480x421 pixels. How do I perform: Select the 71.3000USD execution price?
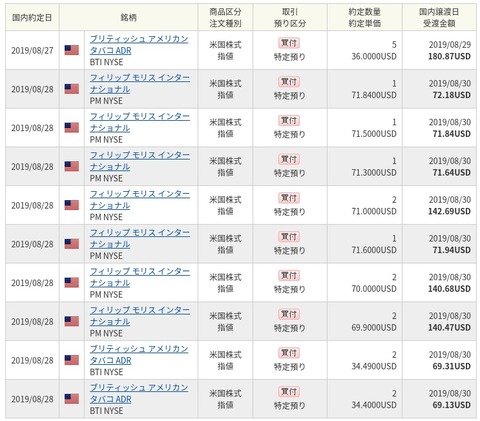[374, 172]
